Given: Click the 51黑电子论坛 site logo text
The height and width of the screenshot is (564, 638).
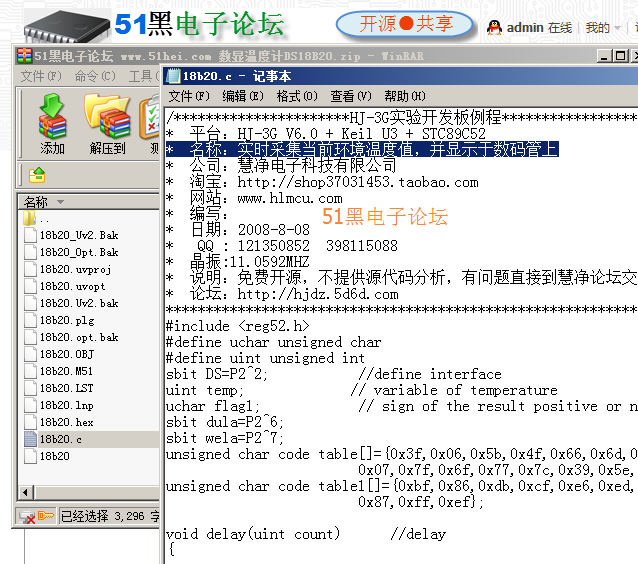Looking at the screenshot, I should click(x=199, y=24).
